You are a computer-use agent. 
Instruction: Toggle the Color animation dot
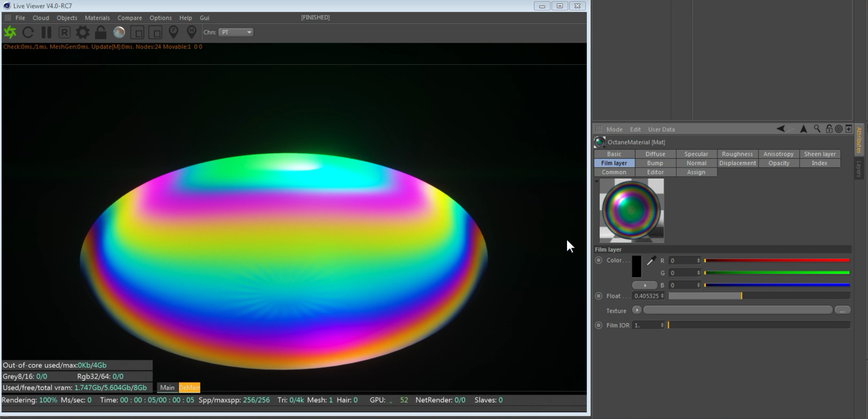click(x=599, y=260)
